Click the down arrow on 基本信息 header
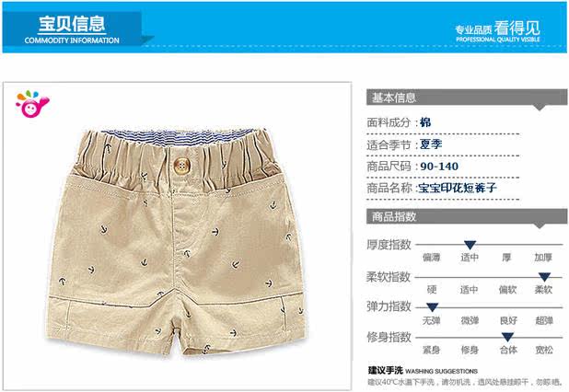Image resolution: width=569 pixels, height=392 pixels. coord(540,108)
